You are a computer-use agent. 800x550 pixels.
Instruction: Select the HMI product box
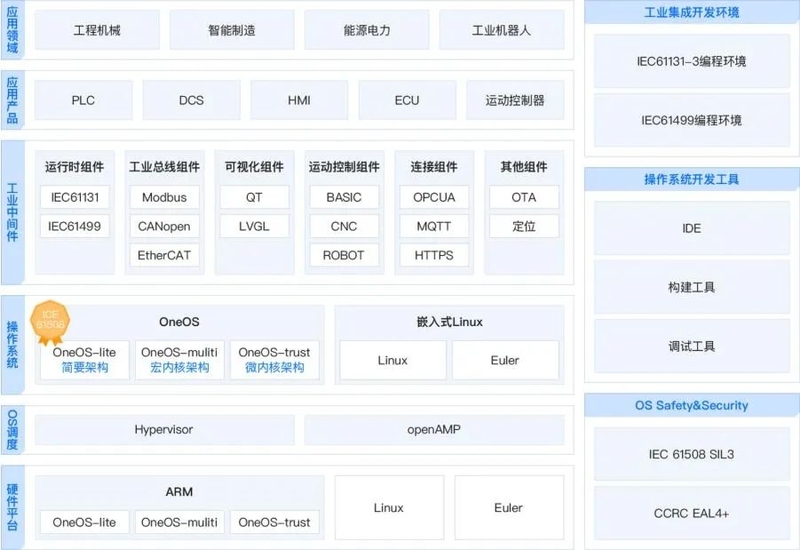pos(299,100)
